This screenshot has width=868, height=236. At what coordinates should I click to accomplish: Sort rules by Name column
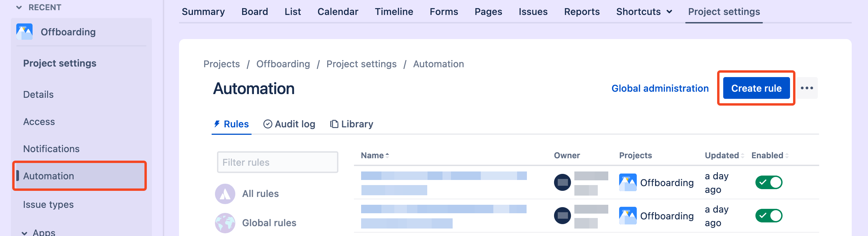375,155
